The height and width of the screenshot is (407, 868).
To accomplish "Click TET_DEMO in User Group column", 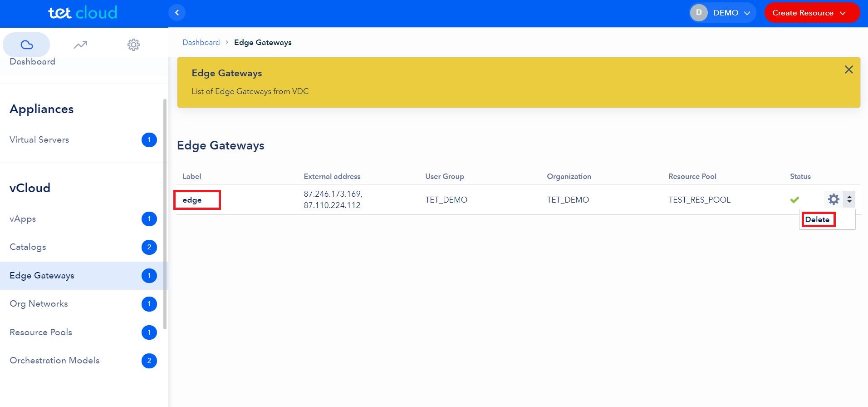I will coord(446,200).
